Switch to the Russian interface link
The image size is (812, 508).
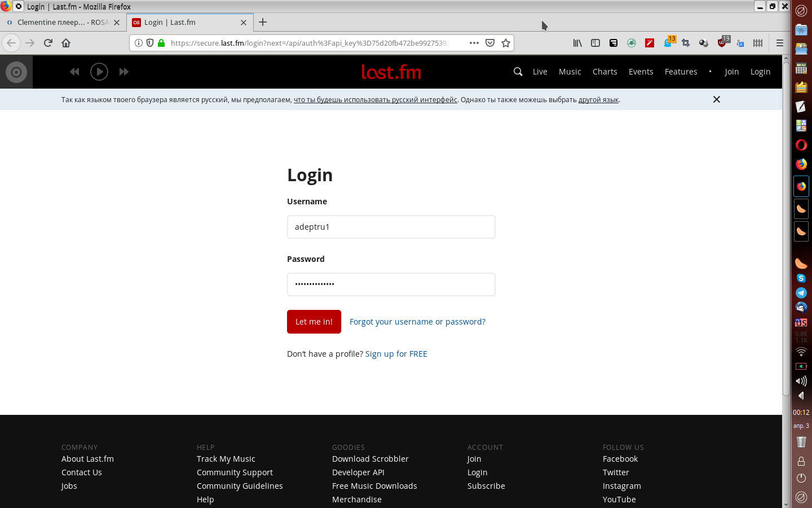click(x=376, y=100)
